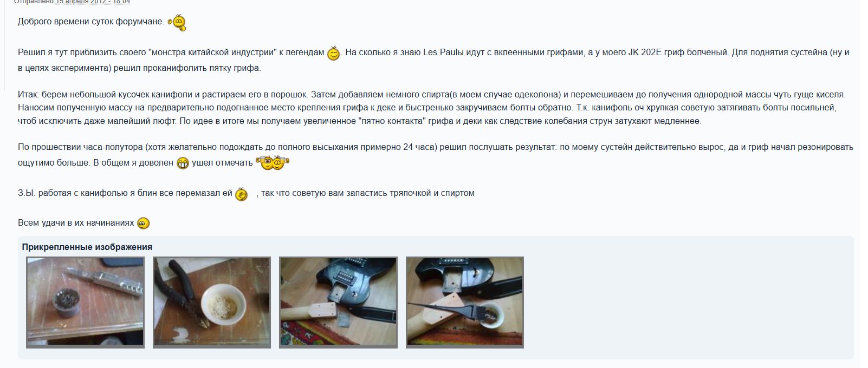The height and width of the screenshot is (368, 868).
Task: Open the pliers and white bowl thumbnail
Action: coord(212,302)
